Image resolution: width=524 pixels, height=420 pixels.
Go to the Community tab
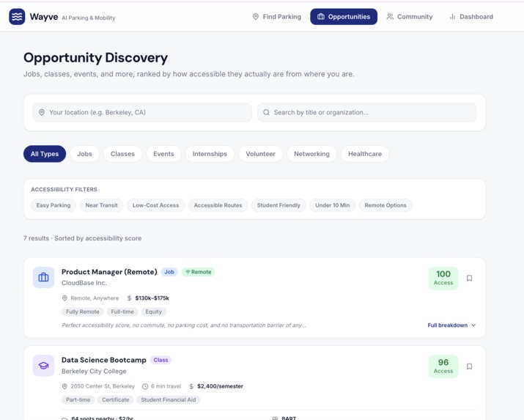[410, 17]
